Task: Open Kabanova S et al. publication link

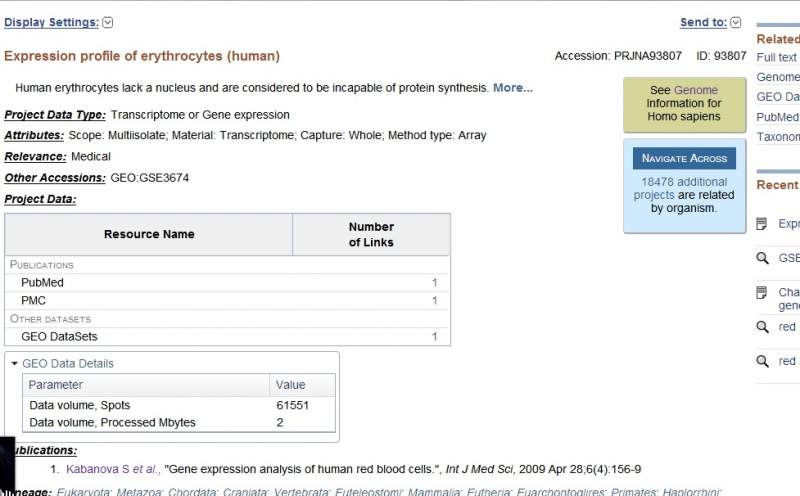Action: [x=112, y=469]
